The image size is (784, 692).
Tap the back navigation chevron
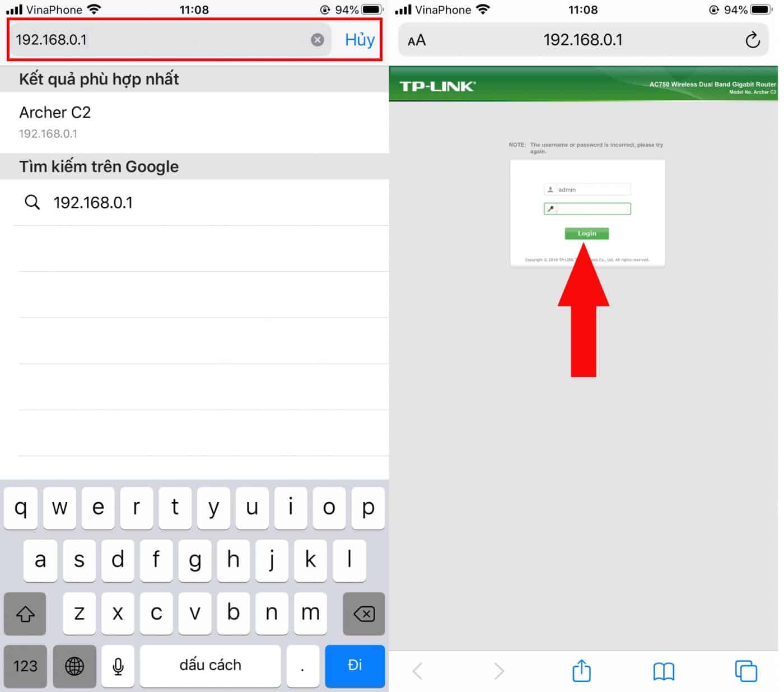click(x=418, y=671)
